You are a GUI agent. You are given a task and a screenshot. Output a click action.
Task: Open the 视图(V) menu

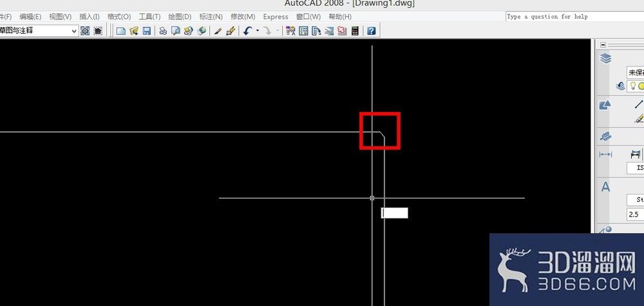[x=60, y=17]
